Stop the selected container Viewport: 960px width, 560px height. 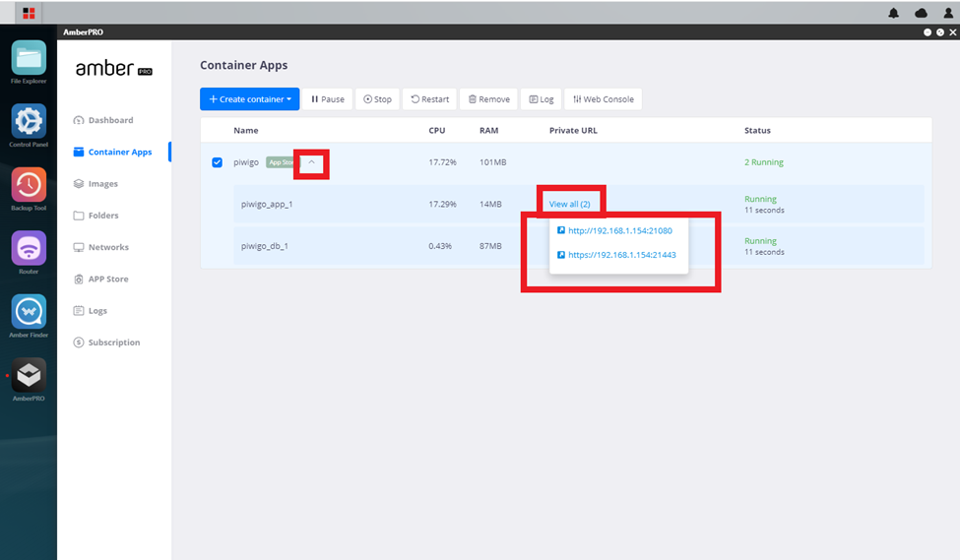tap(377, 99)
